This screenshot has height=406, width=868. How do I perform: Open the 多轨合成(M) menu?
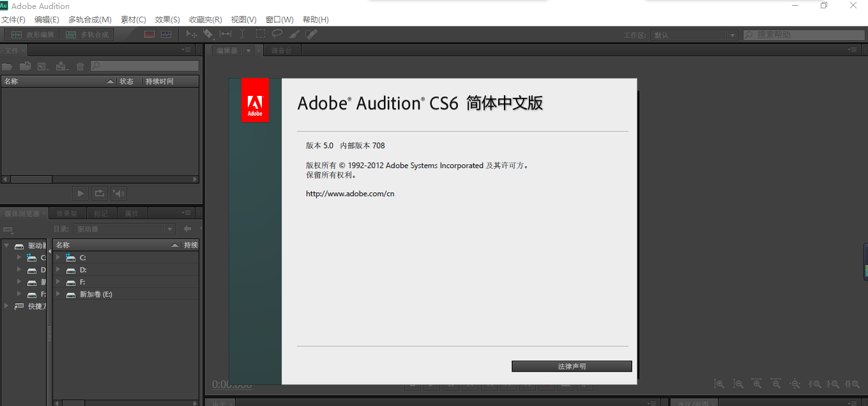90,20
